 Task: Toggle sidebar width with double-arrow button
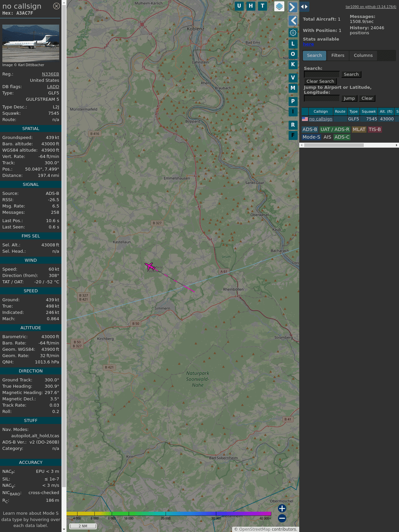(x=304, y=7)
